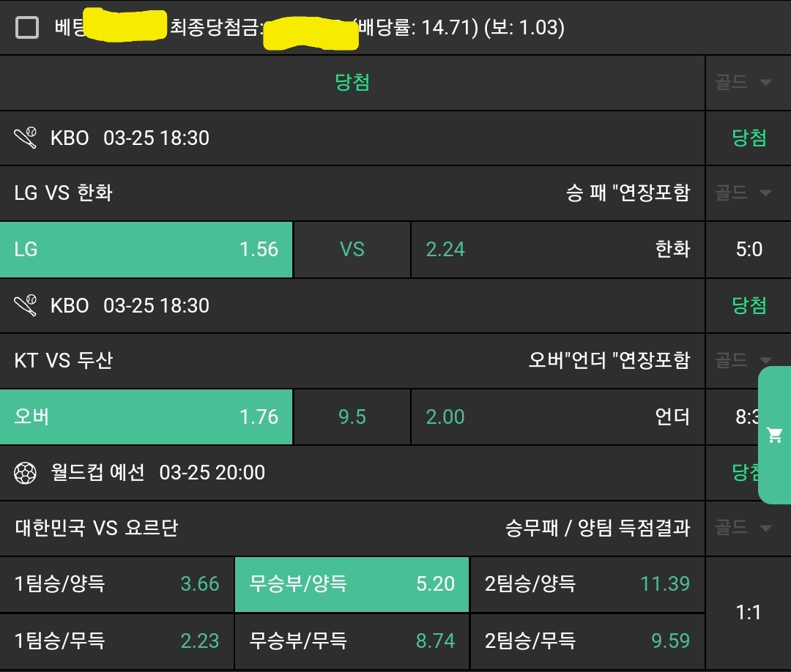Select 한화 win at 2.24 odds

tap(557, 250)
